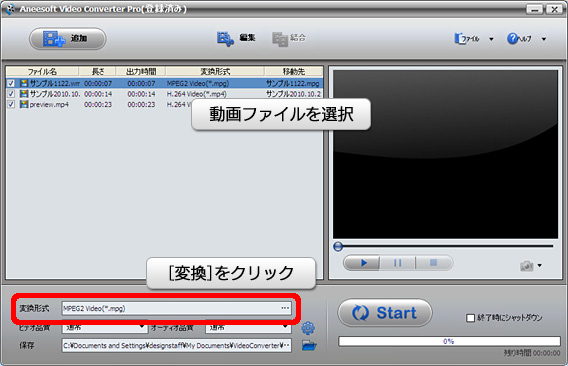Click the preview seek slider handle
The height and width of the screenshot is (366, 568).
coord(338,247)
